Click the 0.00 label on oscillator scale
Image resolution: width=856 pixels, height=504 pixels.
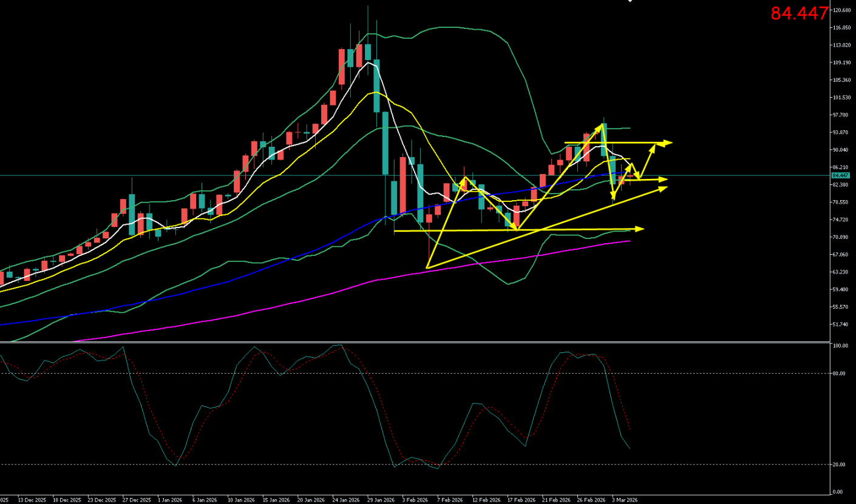tap(838, 492)
